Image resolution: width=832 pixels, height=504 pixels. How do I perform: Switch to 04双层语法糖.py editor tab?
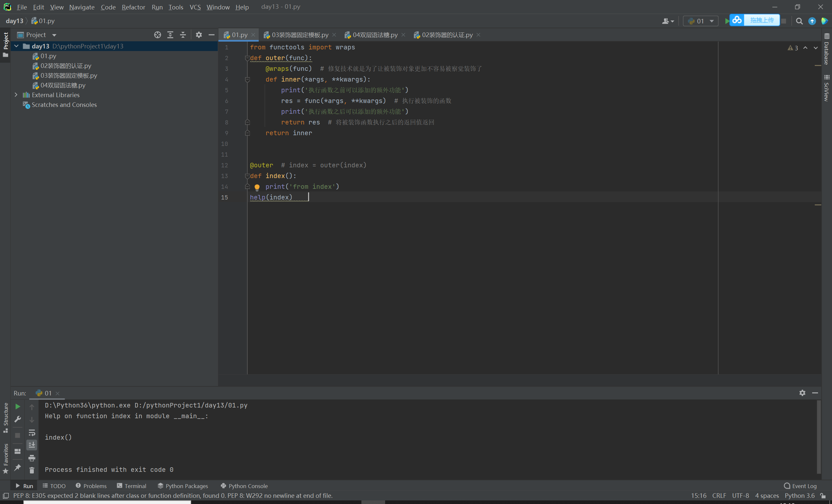click(374, 35)
